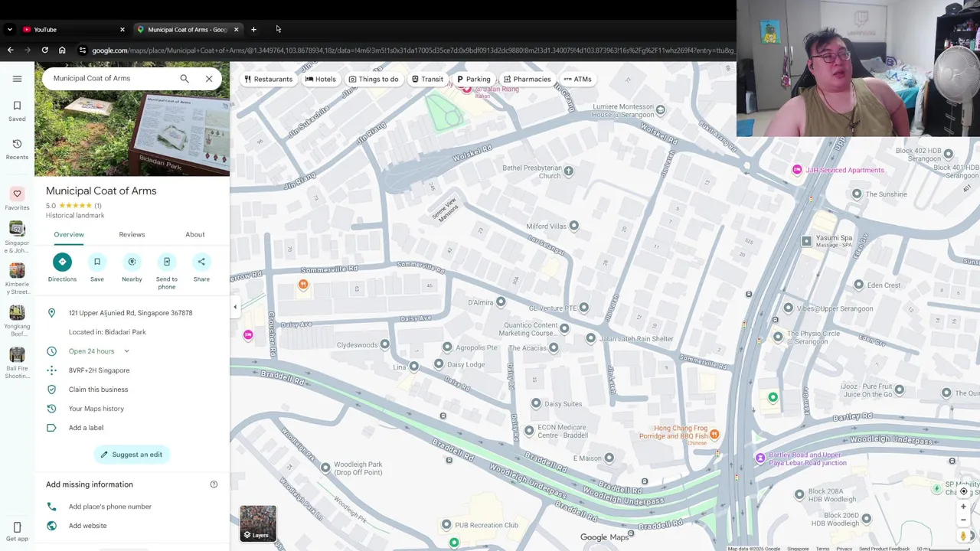
Task: Click Milford Villas map pin
Action: (x=573, y=226)
